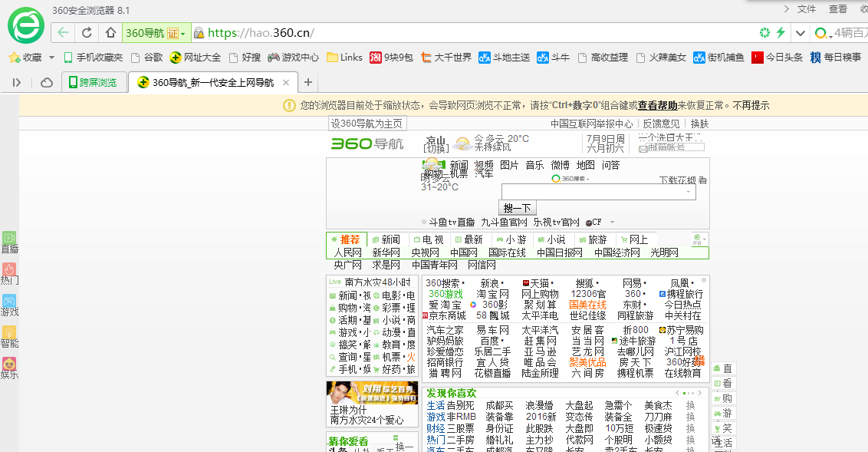Click the cloud sync icon
This screenshot has width=868, height=452.
[47, 83]
